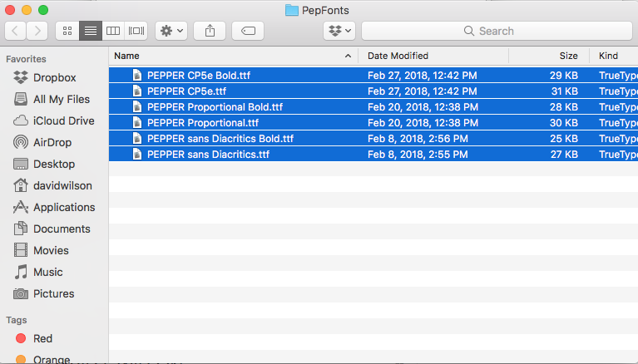
Task: Click date Feb 8, 2018, 2:56 PM
Action: coord(418,139)
